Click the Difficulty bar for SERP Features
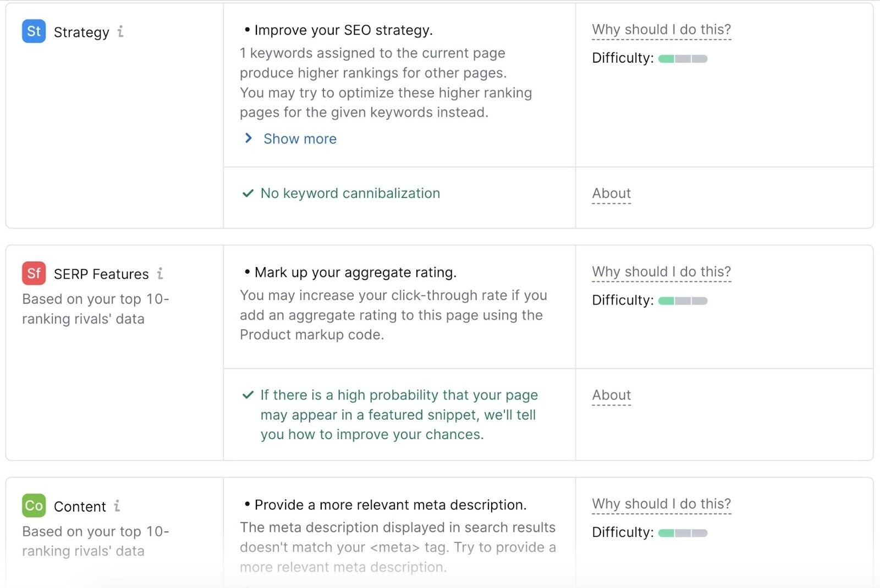 click(682, 301)
